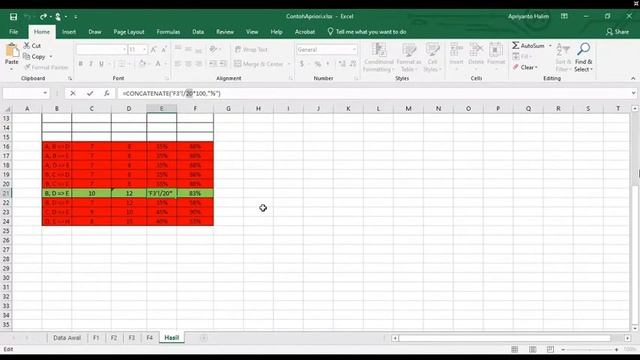Click Merge & Center button
Screen dimensions: 640x360
[259, 64]
